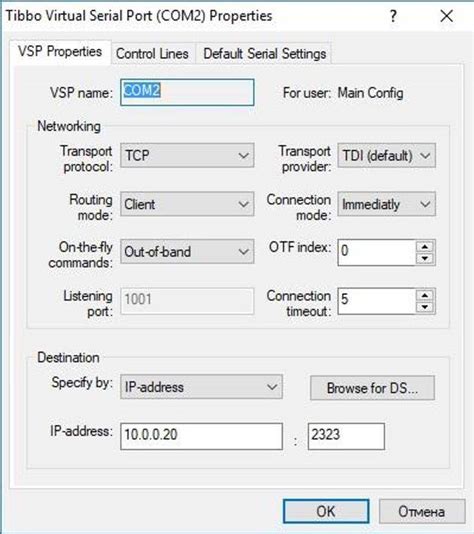The image size is (474, 534).
Task: Click the Browse for DS... button
Action: (x=372, y=388)
